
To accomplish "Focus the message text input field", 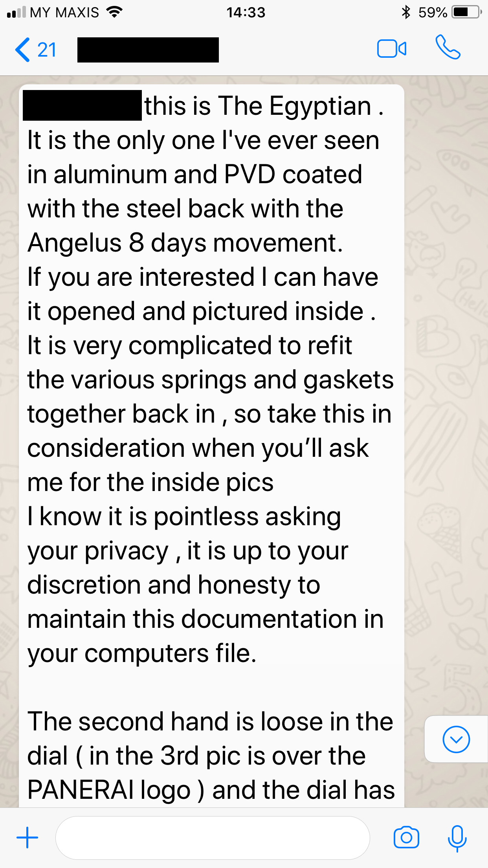I will 212,838.
